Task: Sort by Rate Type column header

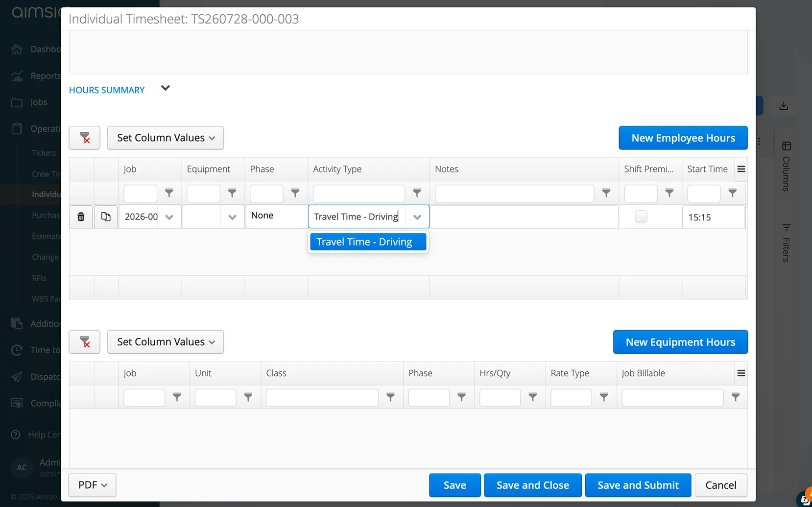Action: (x=570, y=373)
